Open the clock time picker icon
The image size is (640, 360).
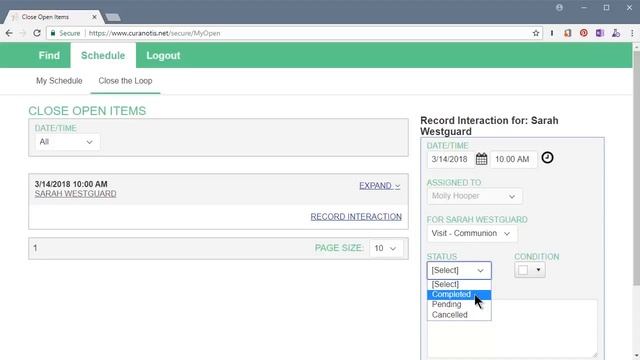(547, 158)
